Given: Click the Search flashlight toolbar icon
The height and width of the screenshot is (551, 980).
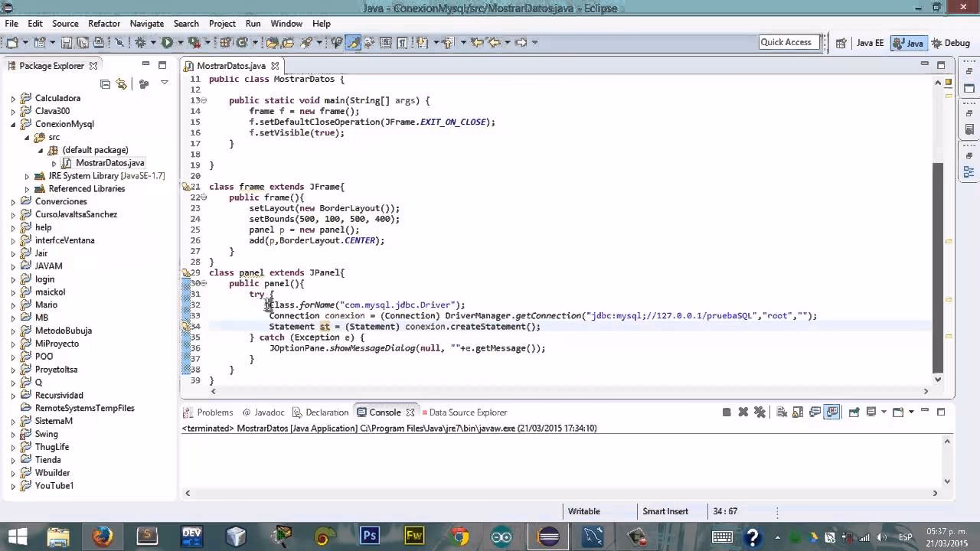Looking at the screenshot, I should (305, 42).
